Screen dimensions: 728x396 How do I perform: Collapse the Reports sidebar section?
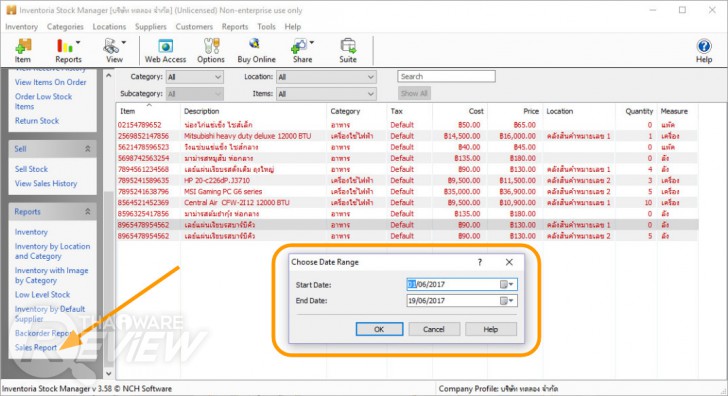tap(88, 212)
